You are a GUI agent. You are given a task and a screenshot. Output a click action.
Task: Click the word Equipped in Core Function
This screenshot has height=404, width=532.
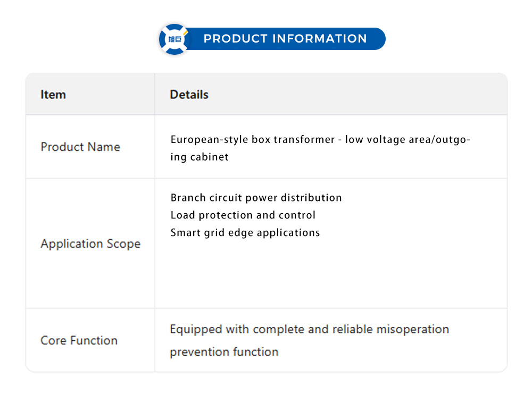coord(195,330)
